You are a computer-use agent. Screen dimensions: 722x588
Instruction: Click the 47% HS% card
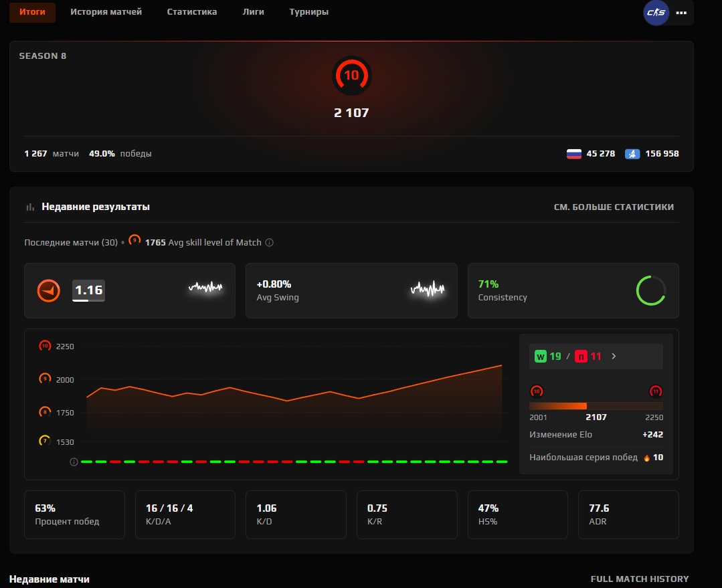coord(517,515)
